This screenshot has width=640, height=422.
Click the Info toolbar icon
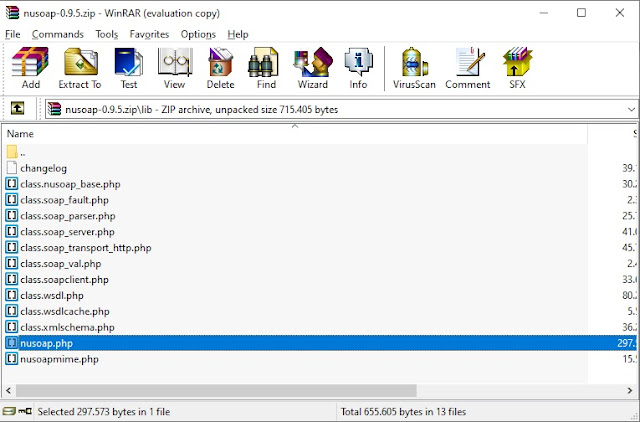click(358, 62)
